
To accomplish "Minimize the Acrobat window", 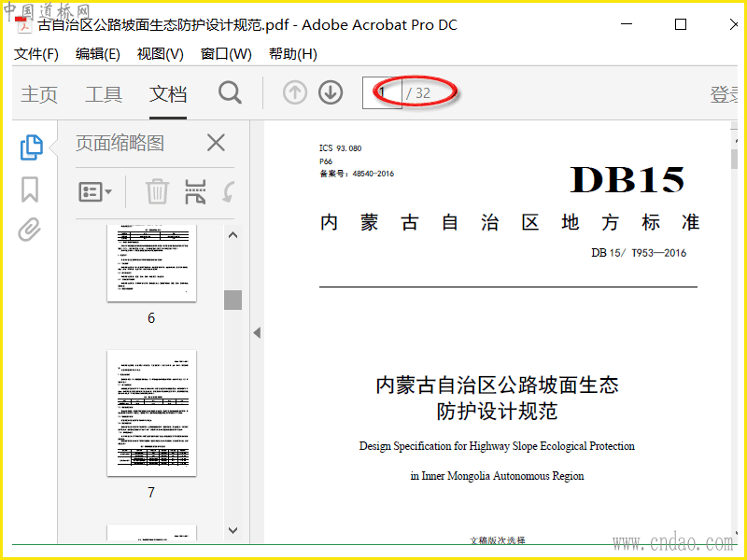I will pyautogui.click(x=627, y=24).
